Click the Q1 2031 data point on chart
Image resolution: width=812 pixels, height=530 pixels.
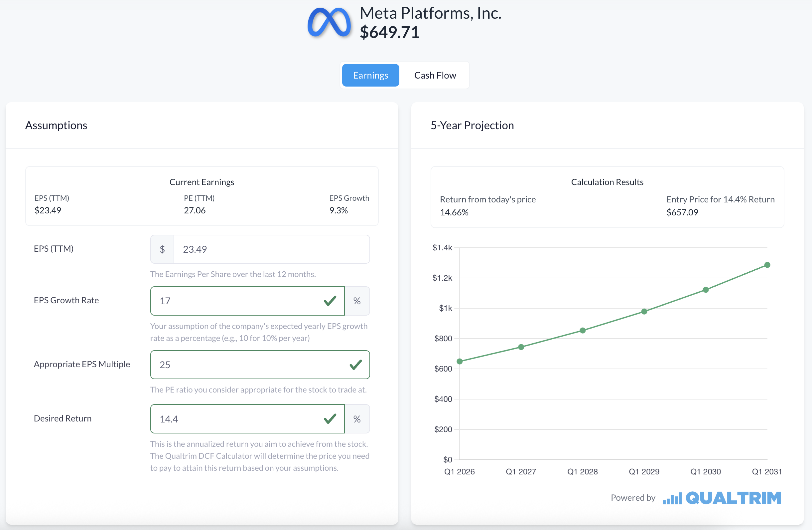click(x=767, y=265)
